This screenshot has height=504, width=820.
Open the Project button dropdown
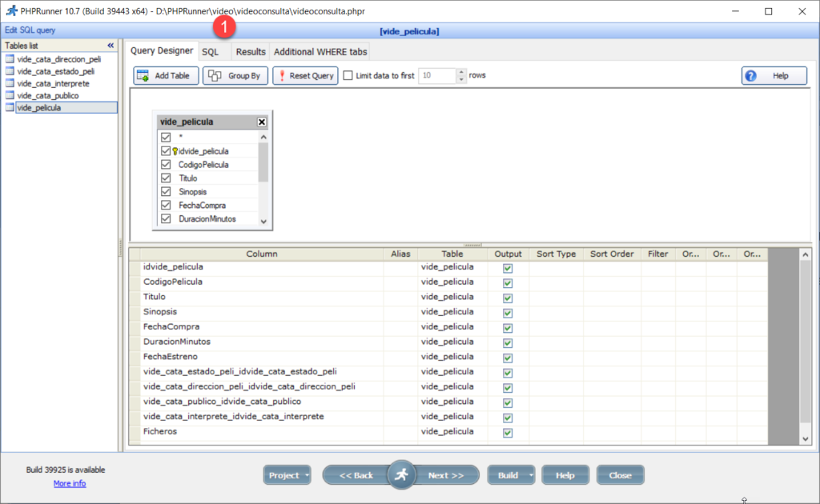(307, 475)
